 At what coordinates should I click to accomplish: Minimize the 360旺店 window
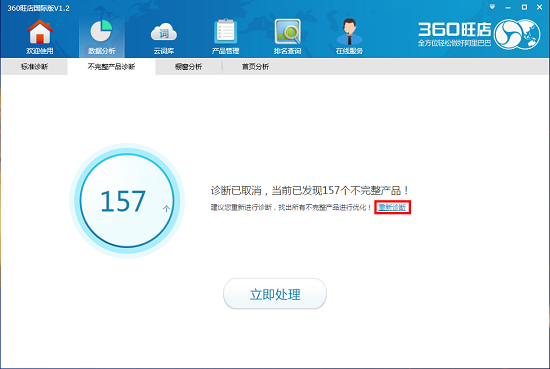click(508, 7)
